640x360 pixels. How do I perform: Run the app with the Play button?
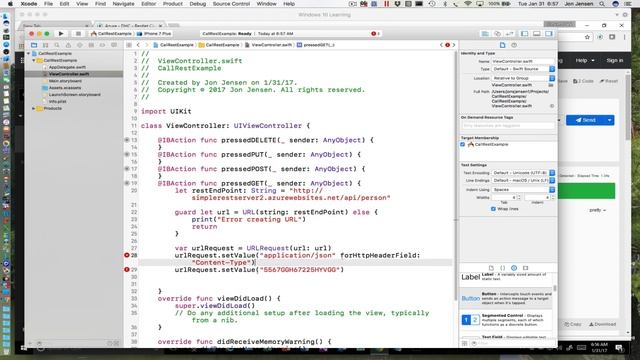(61, 33)
